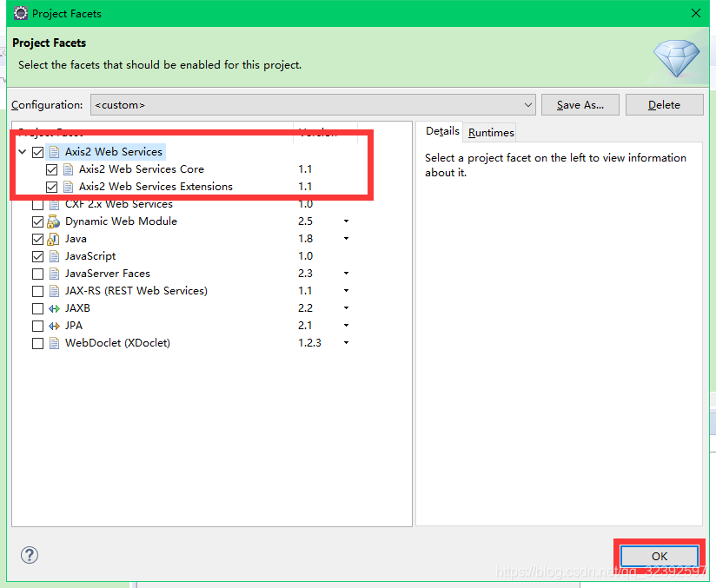Select the Axis2 Web Services Core row
Viewport: 716px width, 588px height.
(x=141, y=169)
